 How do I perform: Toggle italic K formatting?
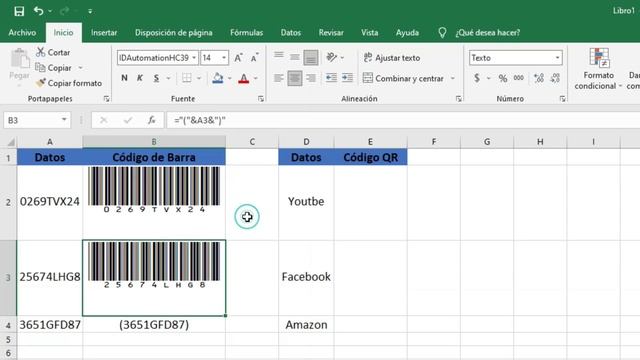coord(140,78)
